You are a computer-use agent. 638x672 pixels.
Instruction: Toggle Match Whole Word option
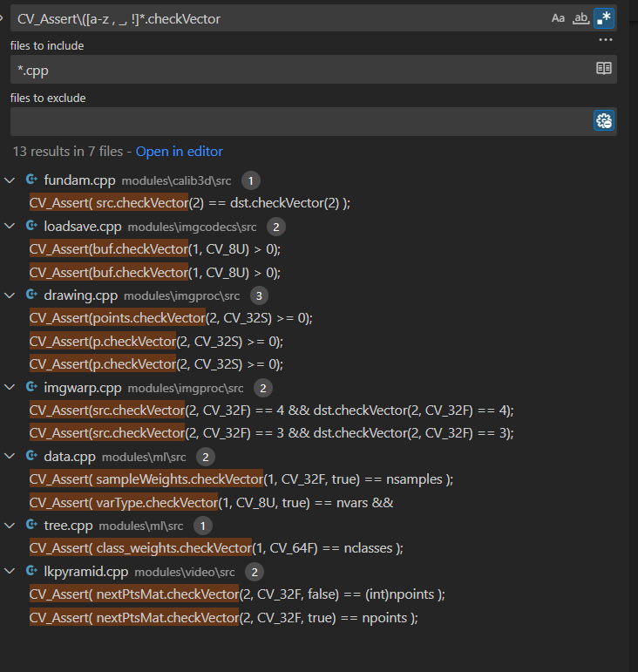(x=580, y=18)
